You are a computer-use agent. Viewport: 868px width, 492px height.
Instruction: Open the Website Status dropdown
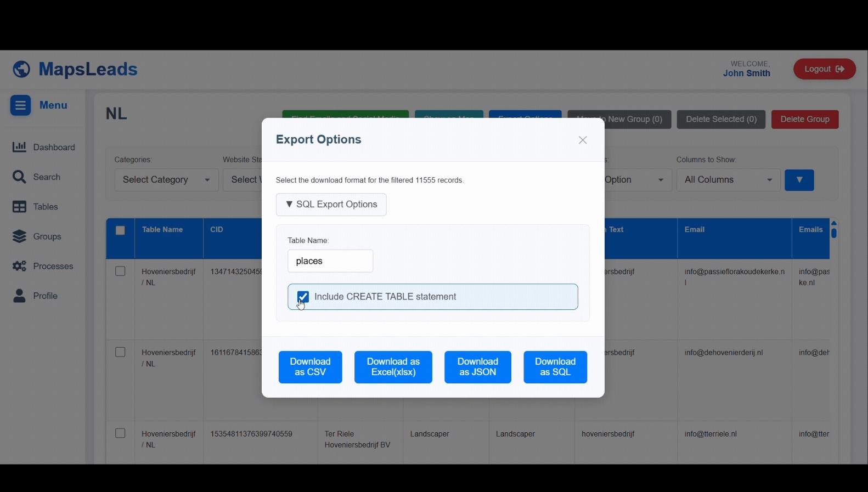coord(243,180)
